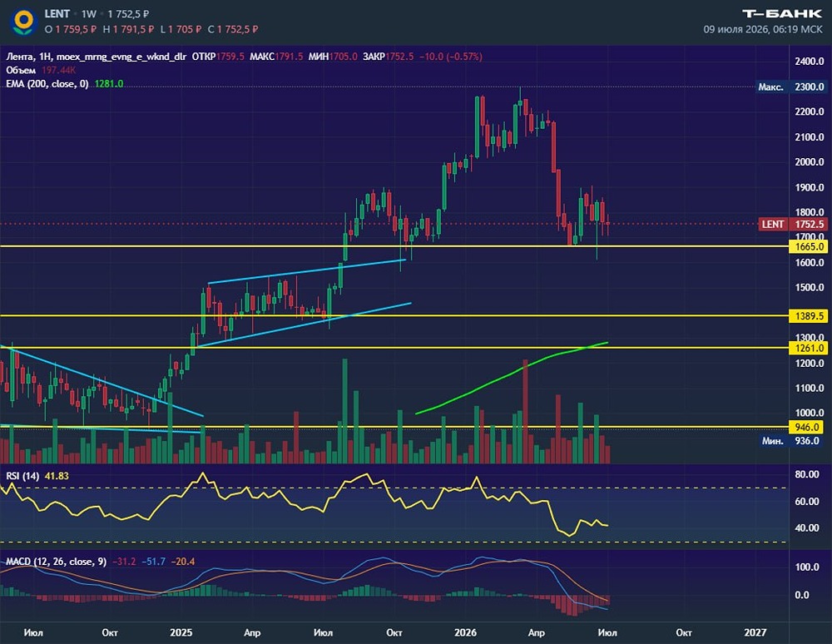Select the LENT ticker name
The height and width of the screenshot is (644, 832).
pos(57,14)
